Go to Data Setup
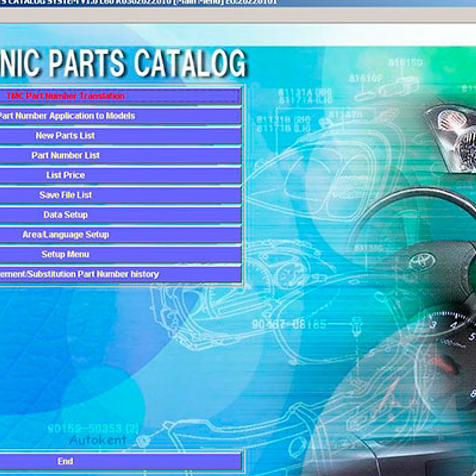Viewport: 476px width, 476px height. click(x=120, y=215)
